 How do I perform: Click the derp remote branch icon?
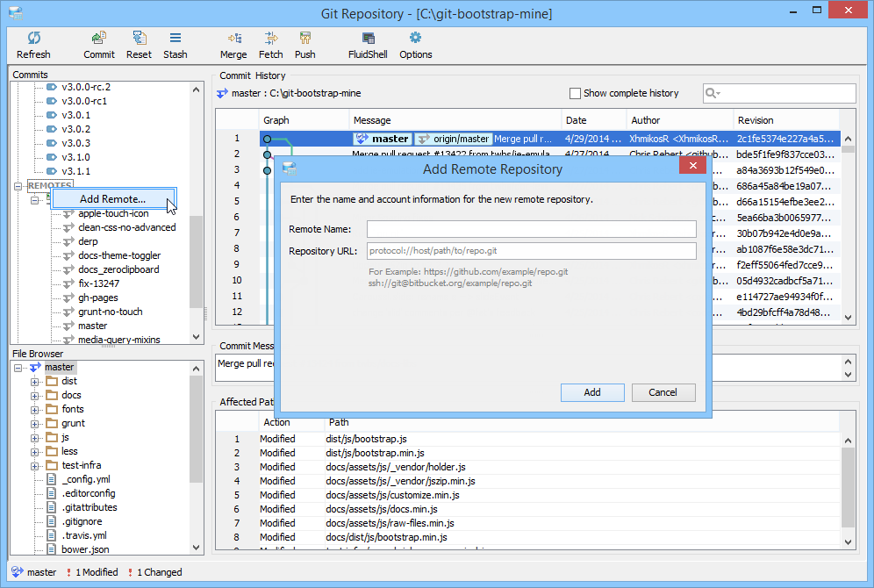68,241
